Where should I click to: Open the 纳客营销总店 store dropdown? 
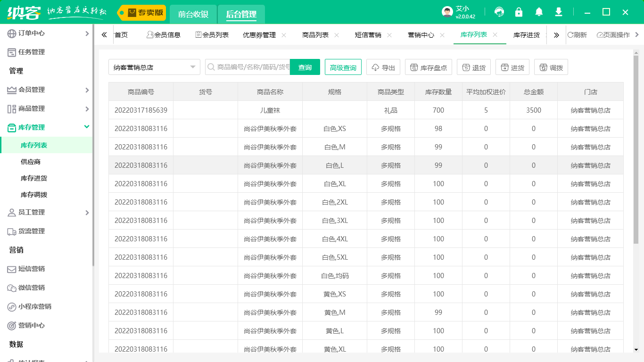coord(154,67)
